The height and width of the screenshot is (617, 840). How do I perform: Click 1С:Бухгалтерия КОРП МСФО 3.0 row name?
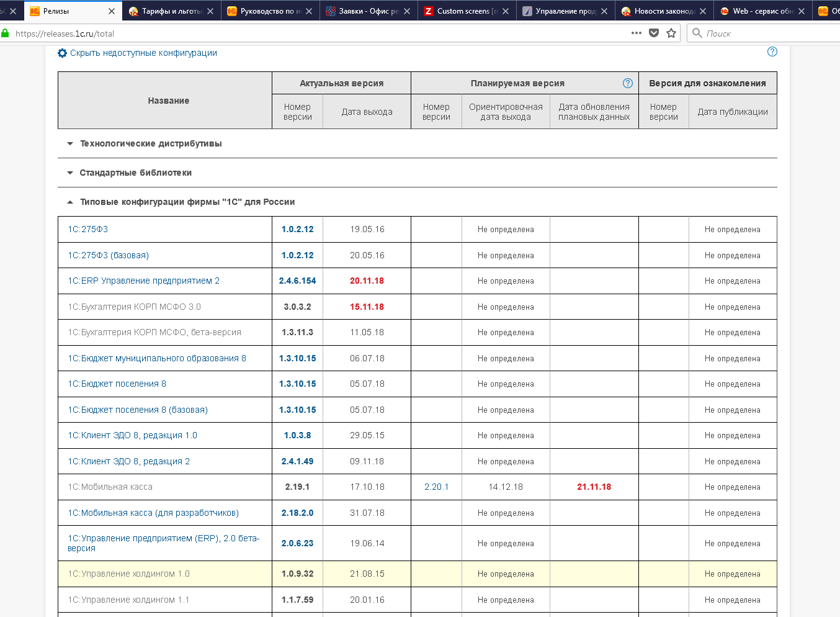135,307
